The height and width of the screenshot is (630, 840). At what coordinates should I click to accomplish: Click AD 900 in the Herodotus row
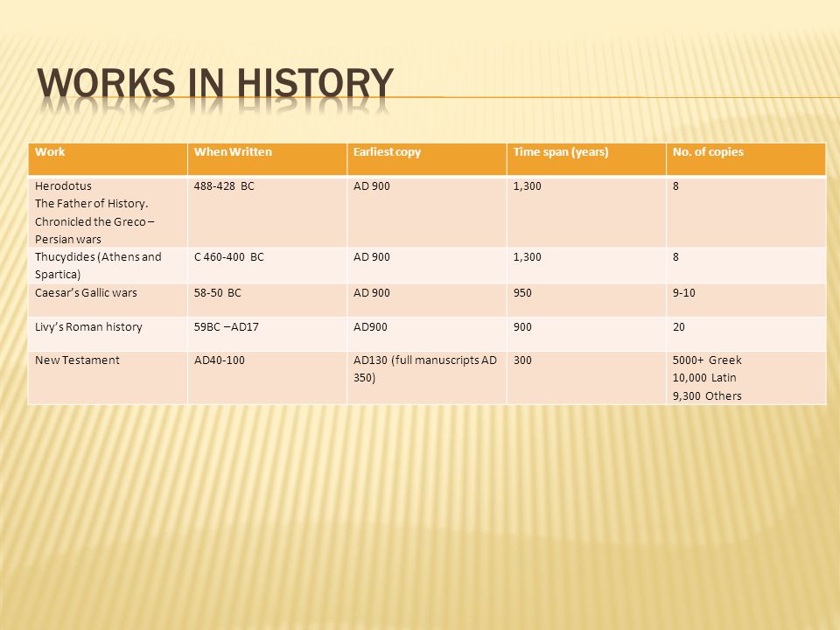(427, 212)
